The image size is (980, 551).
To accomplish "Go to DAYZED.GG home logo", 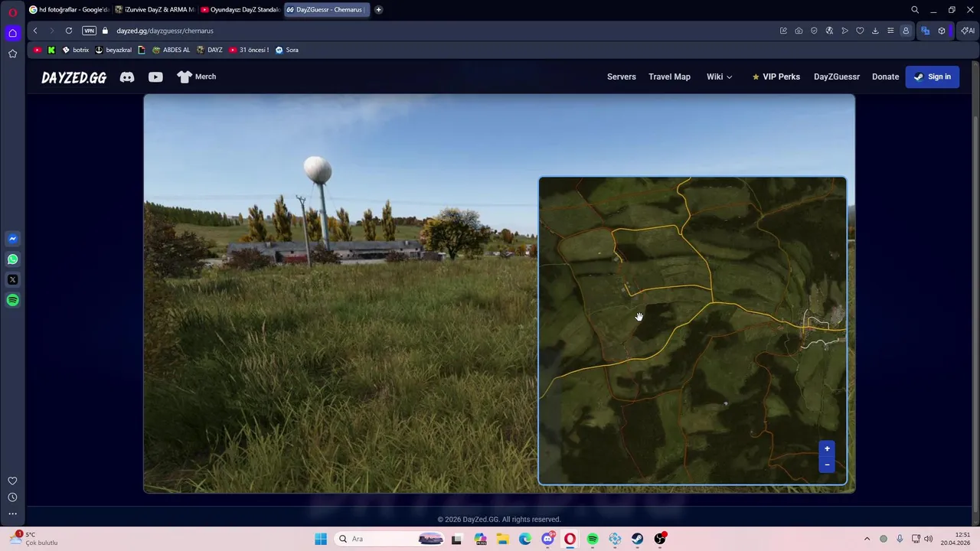I will (x=73, y=77).
